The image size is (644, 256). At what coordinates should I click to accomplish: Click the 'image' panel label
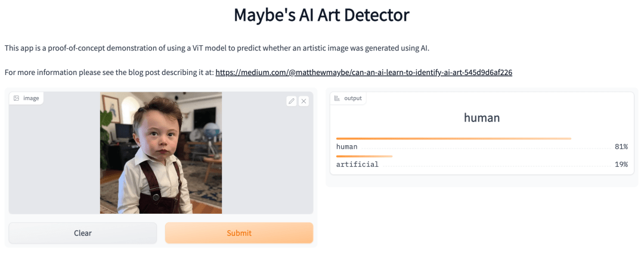click(x=31, y=98)
